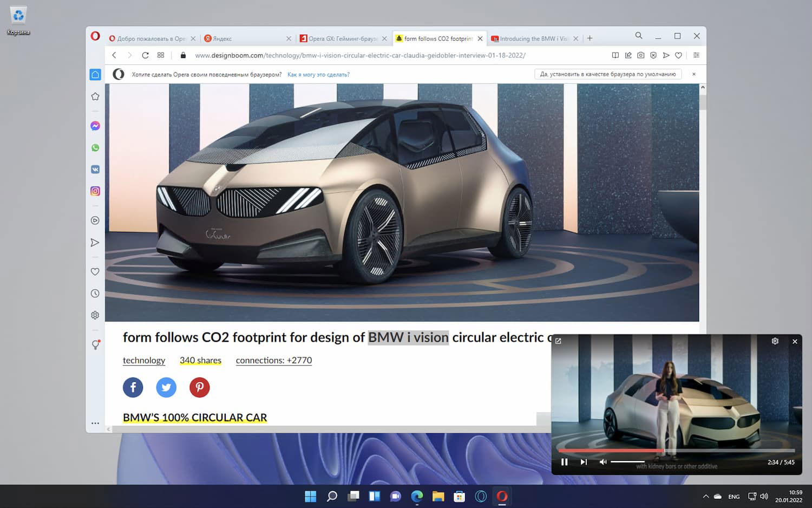
Task: Mute the pop-out video sound
Action: click(603, 462)
